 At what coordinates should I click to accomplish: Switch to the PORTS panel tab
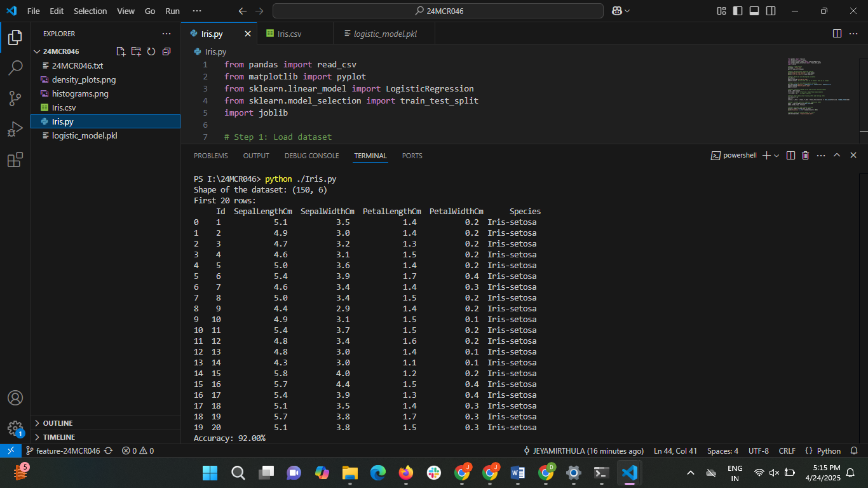(x=412, y=156)
